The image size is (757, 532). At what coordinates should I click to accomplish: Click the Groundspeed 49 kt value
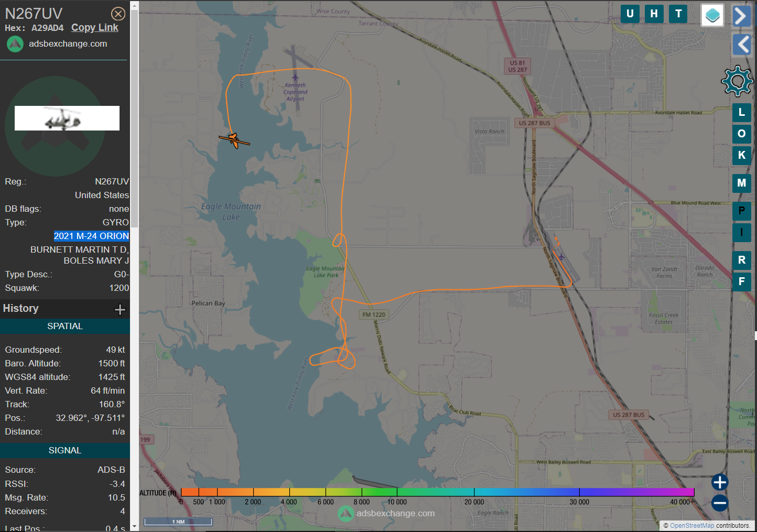pos(115,350)
